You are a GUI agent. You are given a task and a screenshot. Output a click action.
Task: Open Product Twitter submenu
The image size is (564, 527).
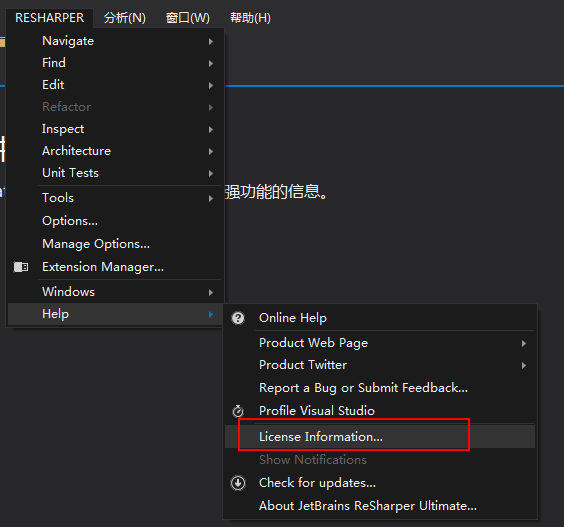380,365
